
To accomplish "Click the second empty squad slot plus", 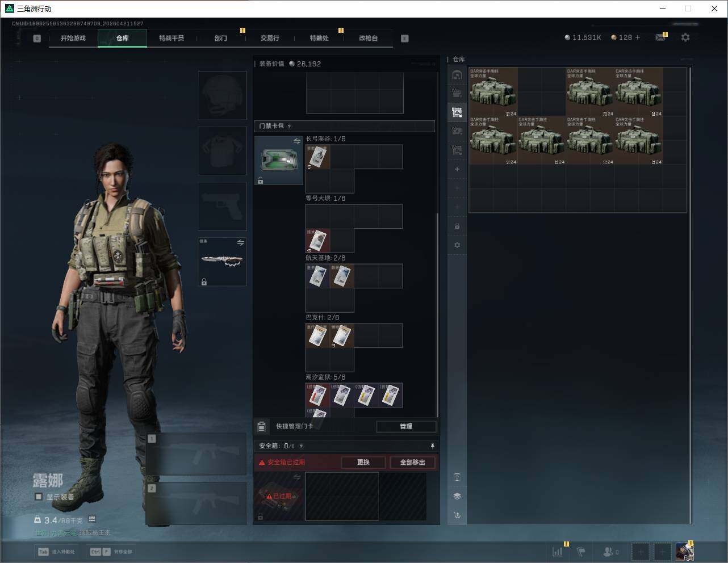I will click(x=662, y=552).
